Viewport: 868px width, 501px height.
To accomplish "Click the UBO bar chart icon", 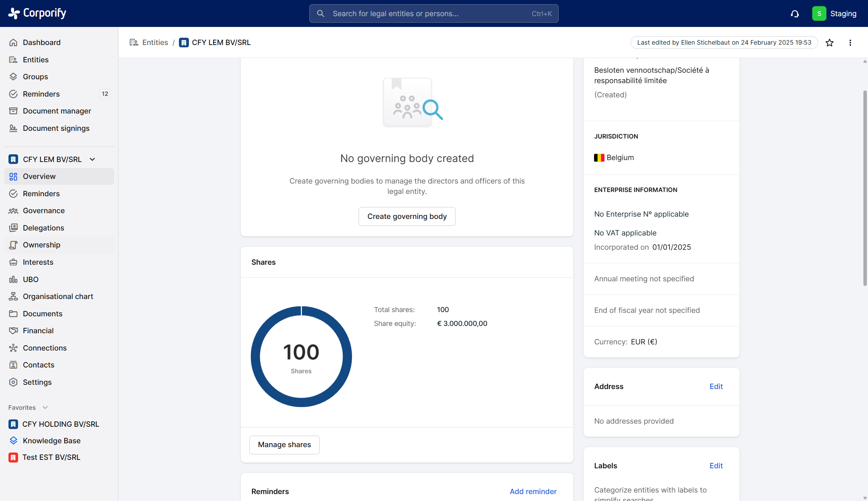I will pos(13,279).
